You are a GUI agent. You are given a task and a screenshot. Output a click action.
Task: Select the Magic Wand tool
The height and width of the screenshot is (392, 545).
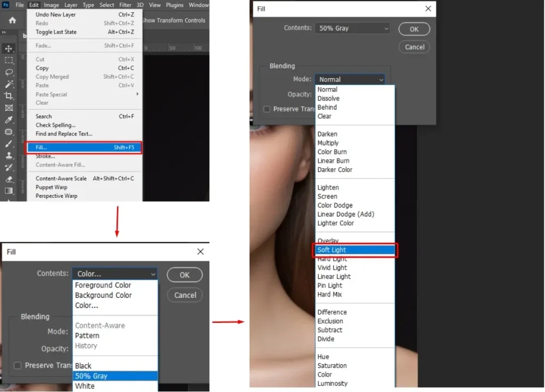(9, 84)
